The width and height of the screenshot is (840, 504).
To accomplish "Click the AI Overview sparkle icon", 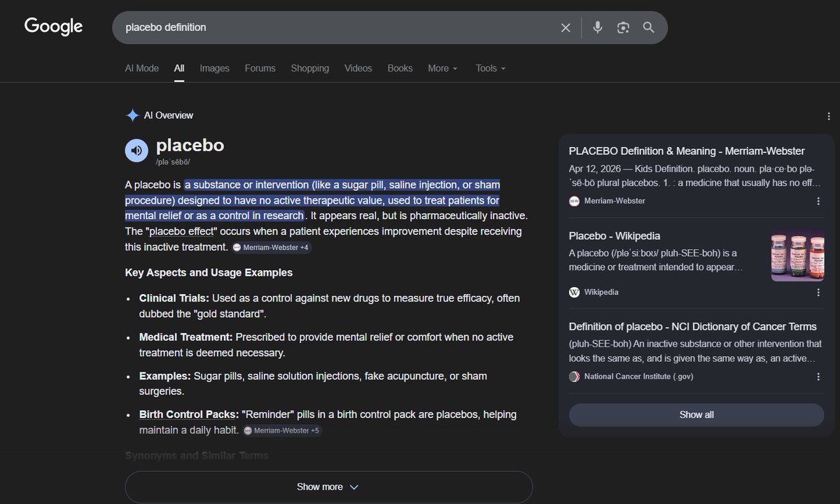I will (132, 115).
